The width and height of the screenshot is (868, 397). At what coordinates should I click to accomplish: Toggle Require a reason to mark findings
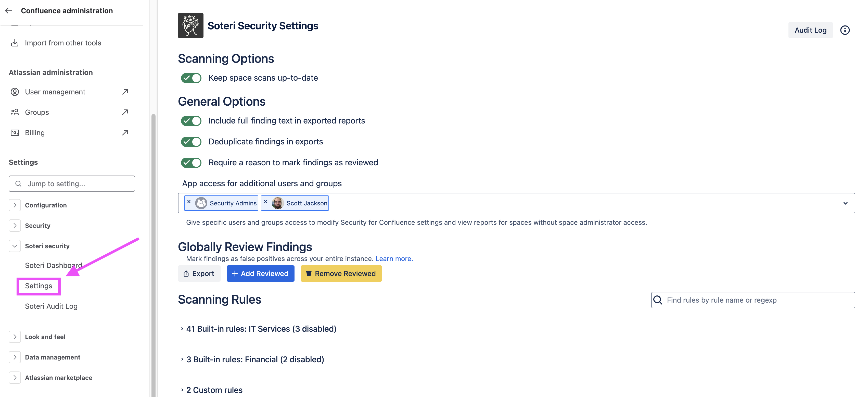pos(191,163)
